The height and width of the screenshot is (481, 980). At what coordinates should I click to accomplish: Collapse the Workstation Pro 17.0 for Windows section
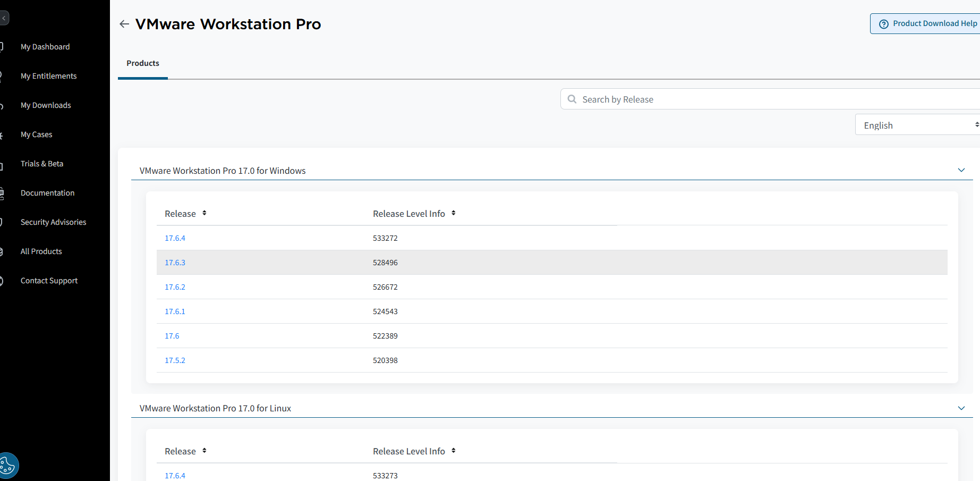[x=961, y=170]
